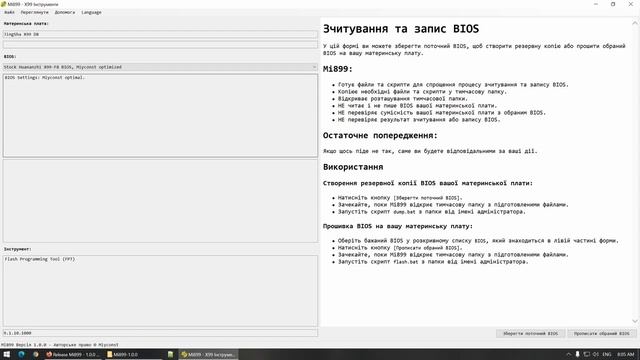This screenshot has width=640, height=360.
Task: Open the Файл menu
Action: [x=9, y=12]
